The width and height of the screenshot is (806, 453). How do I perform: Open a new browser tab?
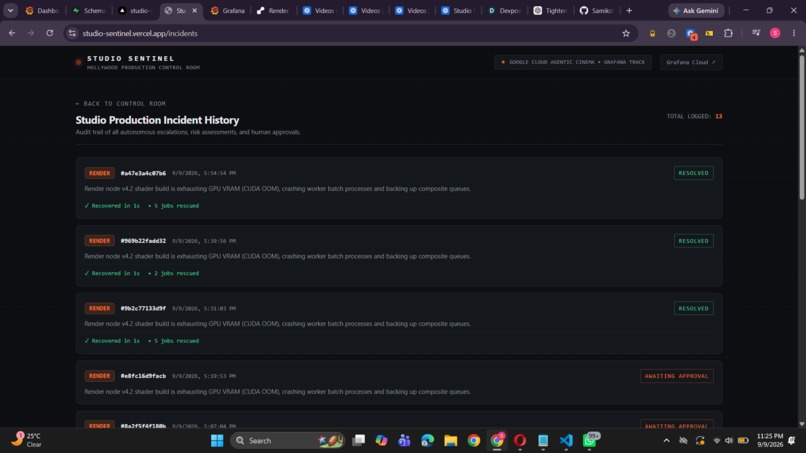pyautogui.click(x=629, y=10)
